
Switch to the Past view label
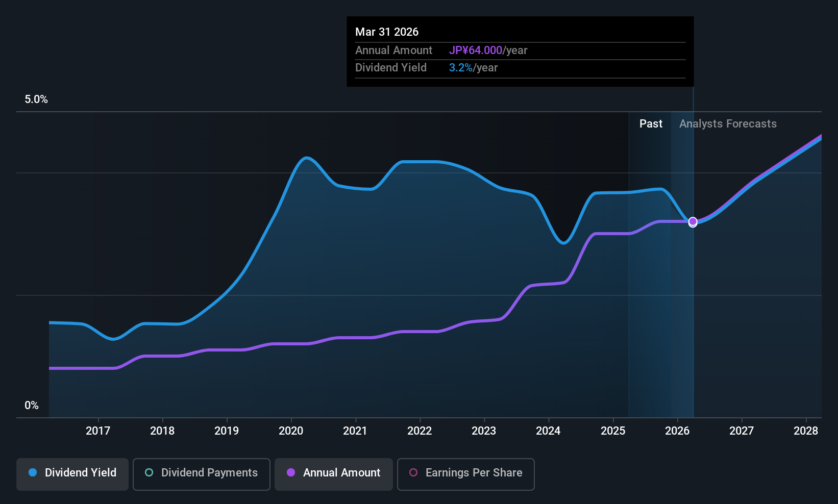click(x=651, y=123)
